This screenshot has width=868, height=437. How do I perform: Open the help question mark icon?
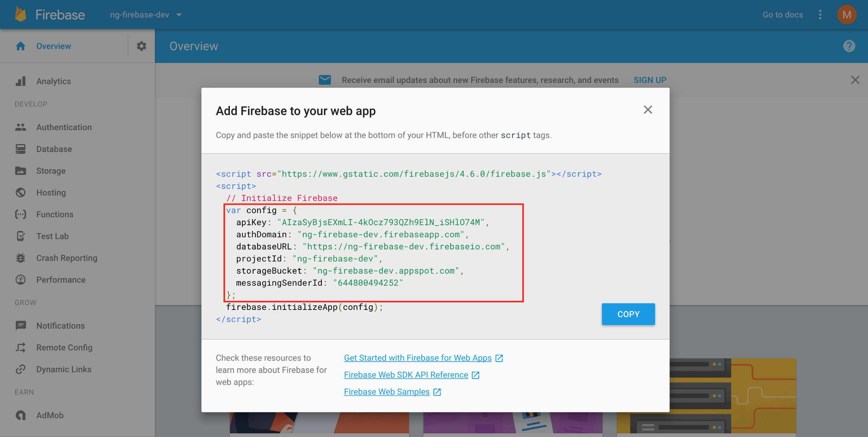(x=849, y=46)
